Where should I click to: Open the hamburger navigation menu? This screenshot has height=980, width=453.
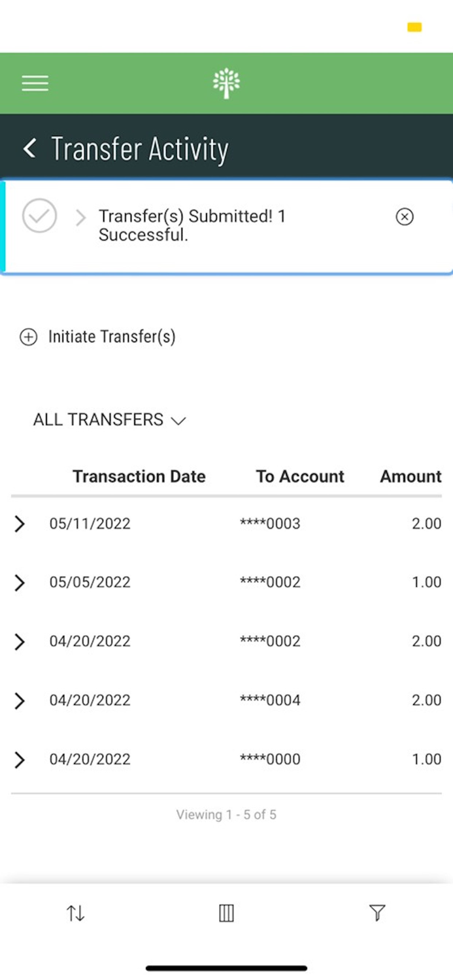point(35,83)
